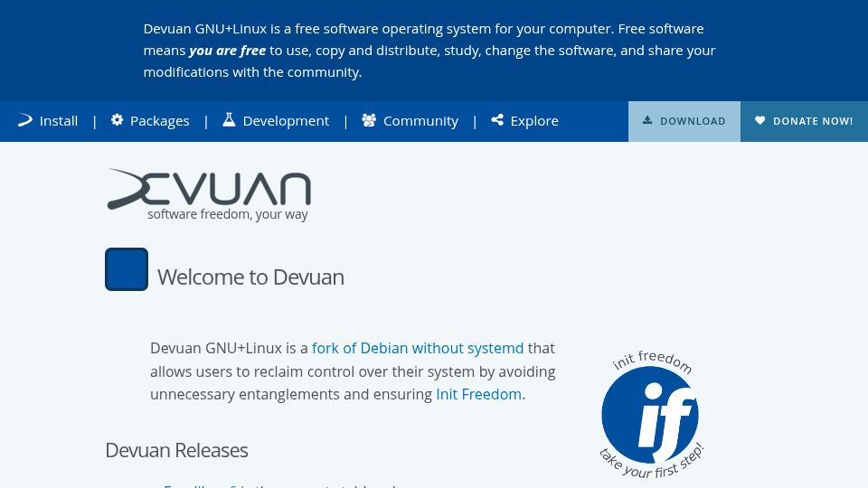Image resolution: width=868 pixels, height=488 pixels.
Task: Open the Community menu item
Action: (410, 120)
